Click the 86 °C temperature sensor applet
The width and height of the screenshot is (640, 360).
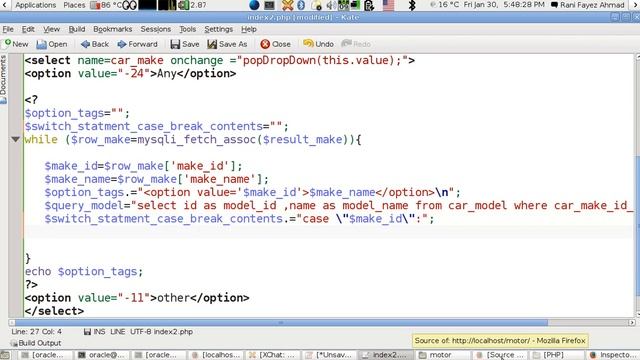[x=106, y=5]
